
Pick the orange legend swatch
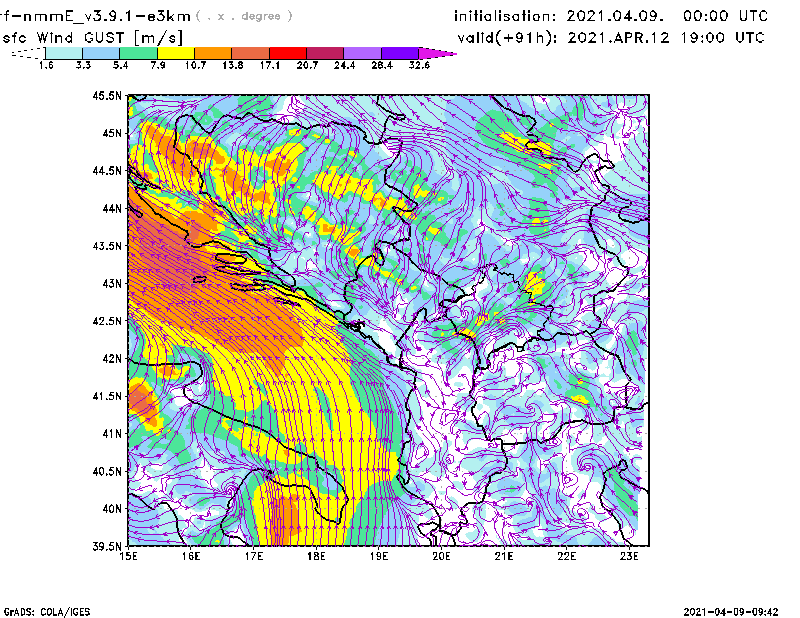pos(213,53)
